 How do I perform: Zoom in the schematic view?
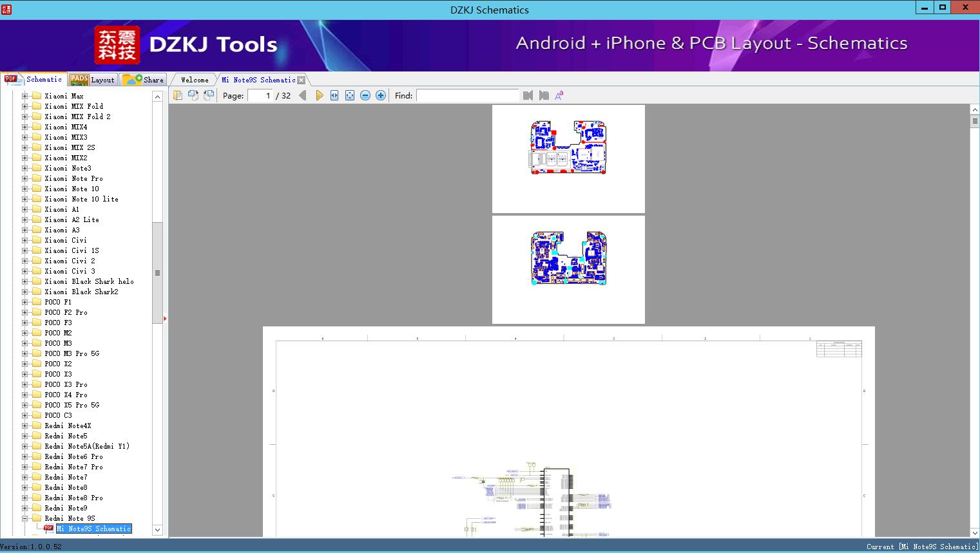coord(381,95)
